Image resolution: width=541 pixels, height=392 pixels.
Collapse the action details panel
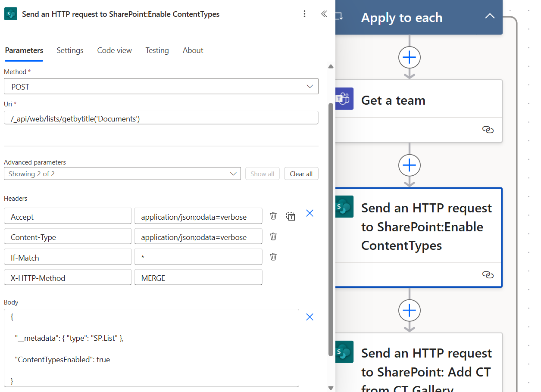324,14
